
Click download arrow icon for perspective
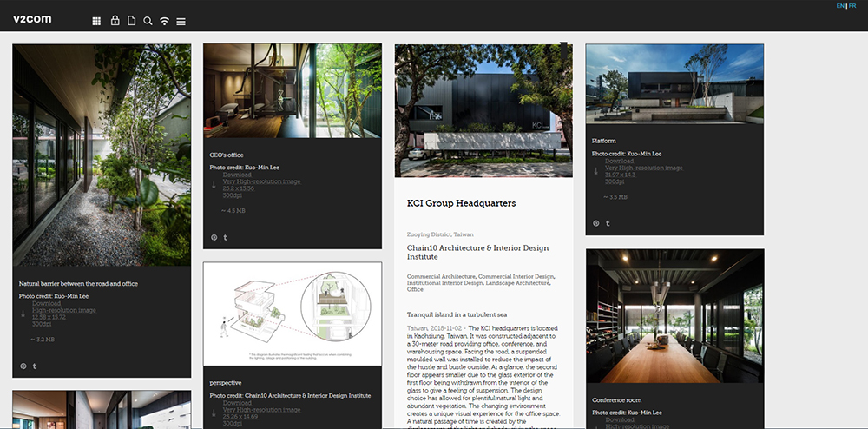(x=214, y=413)
